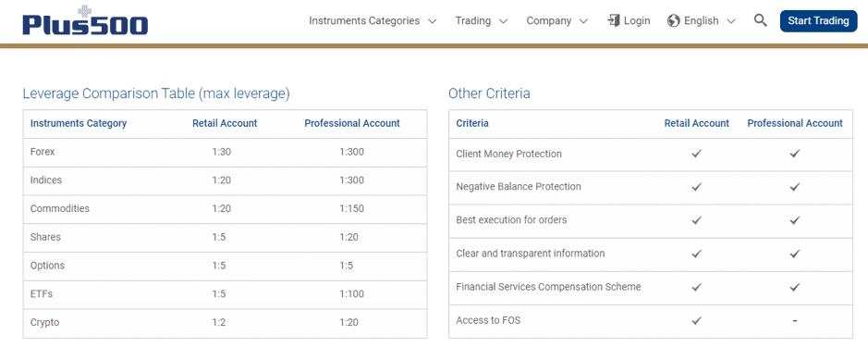Expand the Trading menu chevron
868x347 pixels.
(x=503, y=21)
